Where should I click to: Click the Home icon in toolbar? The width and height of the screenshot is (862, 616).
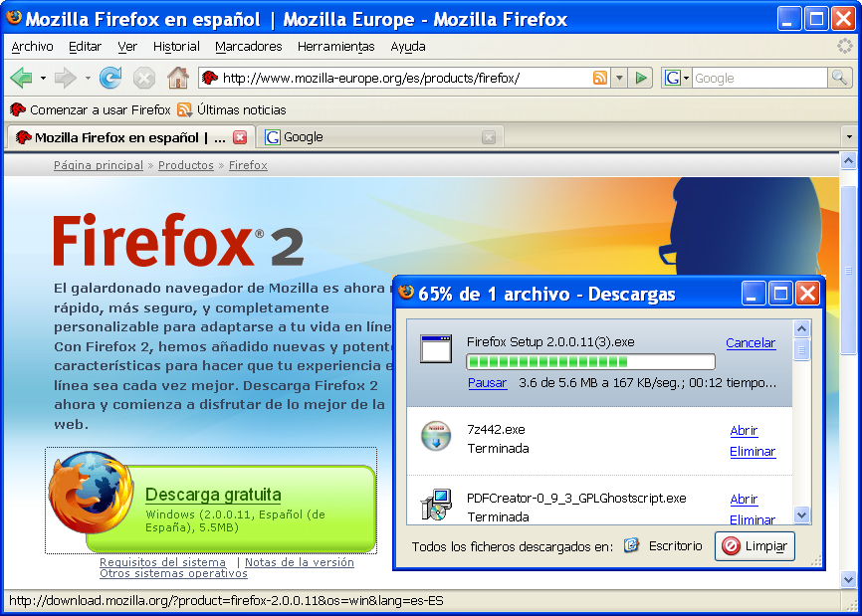(x=178, y=78)
